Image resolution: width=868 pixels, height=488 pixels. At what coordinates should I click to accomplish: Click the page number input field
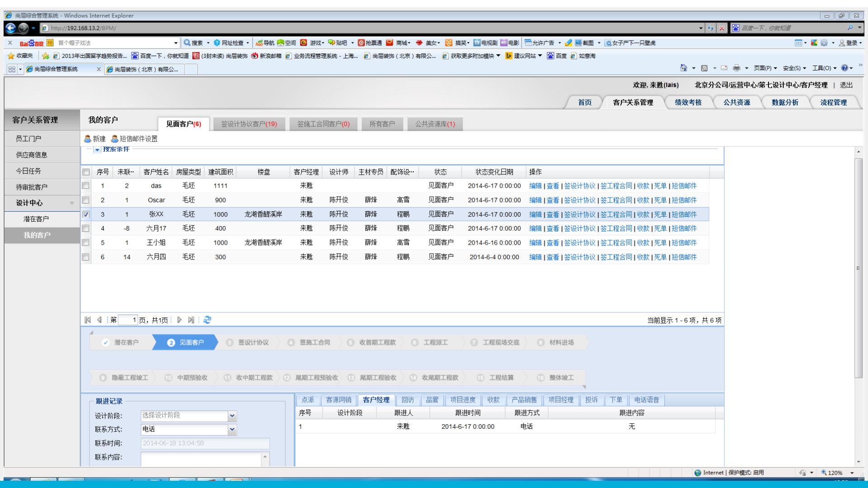[128, 320]
